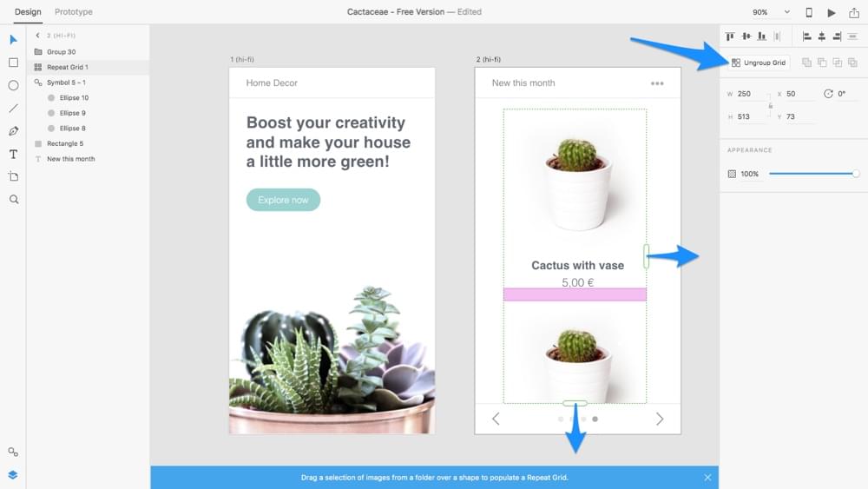This screenshot has width=868, height=489.
Task: Select the Ellipse tool
Action: (13, 85)
